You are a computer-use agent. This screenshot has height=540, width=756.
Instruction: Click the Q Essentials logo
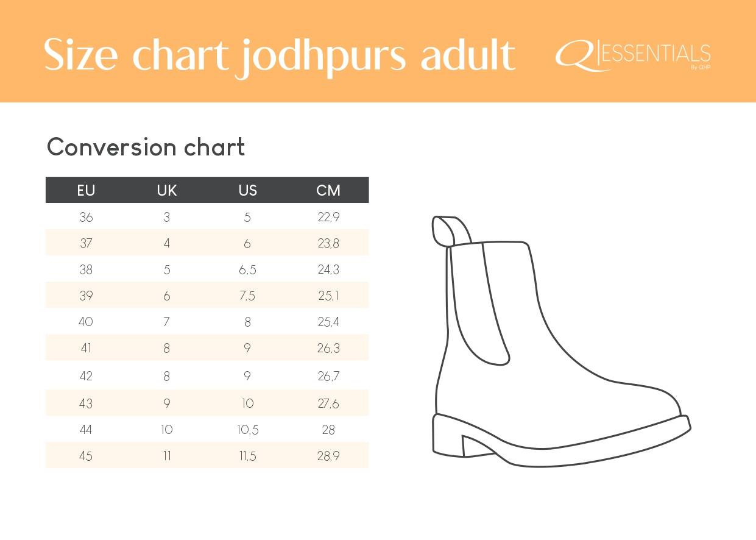[632, 56]
